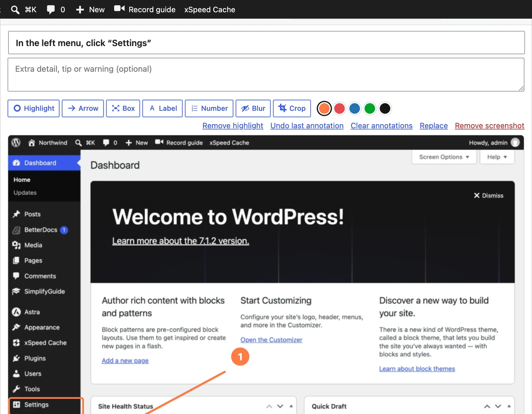Click the Replace screenshot link
Viewport: 532px width, 414px height.
[434, 126]
